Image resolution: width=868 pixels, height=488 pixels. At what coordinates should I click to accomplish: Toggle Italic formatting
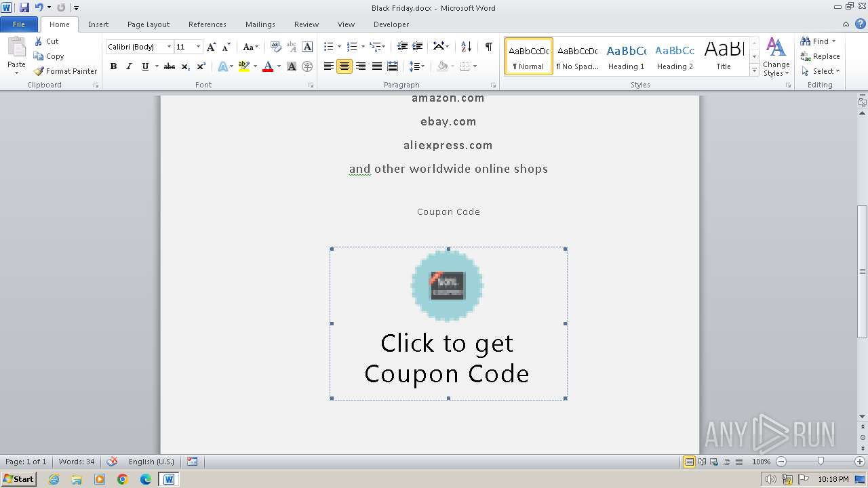129,66
